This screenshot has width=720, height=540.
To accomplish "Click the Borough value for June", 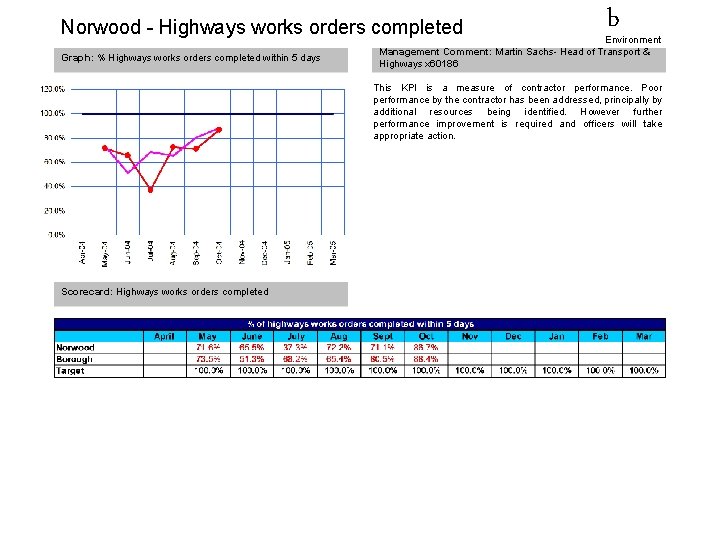I will click(x=252, y=359).
